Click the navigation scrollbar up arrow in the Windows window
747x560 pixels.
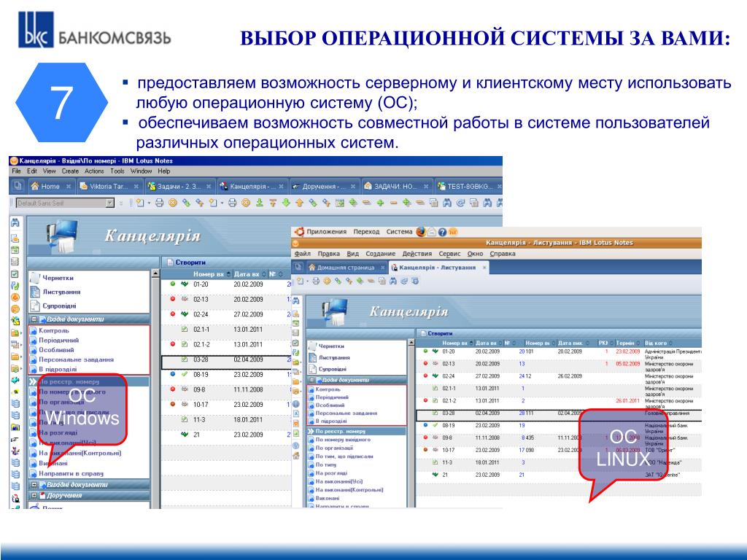pyautogui.click(x=155, y=274)
